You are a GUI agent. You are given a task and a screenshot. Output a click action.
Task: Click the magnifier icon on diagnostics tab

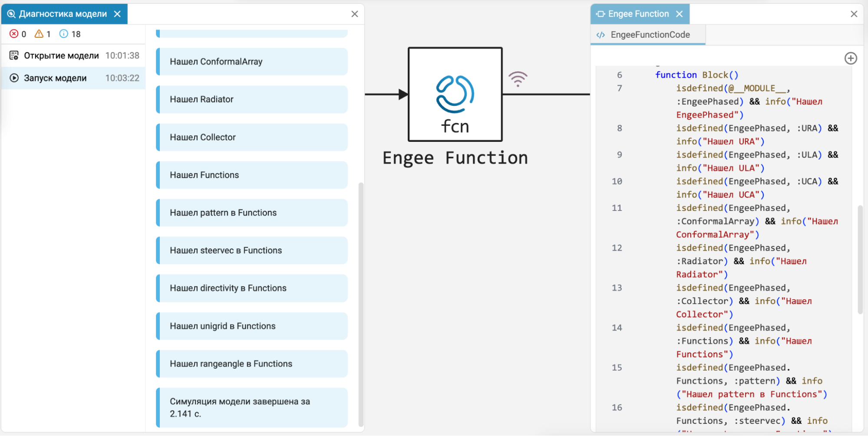coord(11,14)
